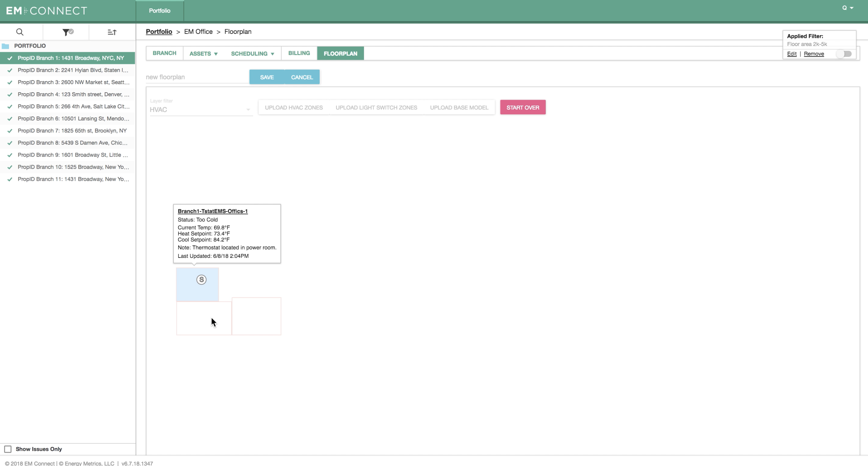Click the EM Connect logo
This screenshot has height=466, width=868.
[47, 11]
